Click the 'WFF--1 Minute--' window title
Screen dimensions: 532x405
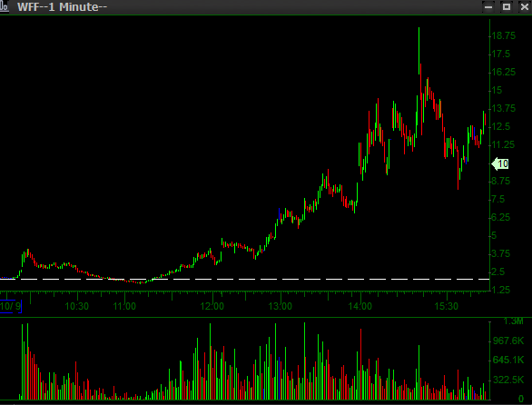[x=62, y=6]
